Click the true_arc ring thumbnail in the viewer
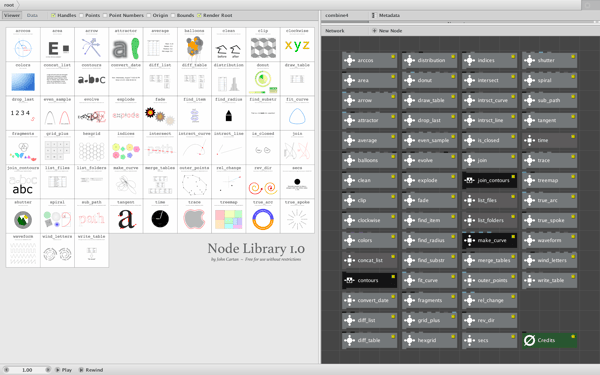 (263, 216)
